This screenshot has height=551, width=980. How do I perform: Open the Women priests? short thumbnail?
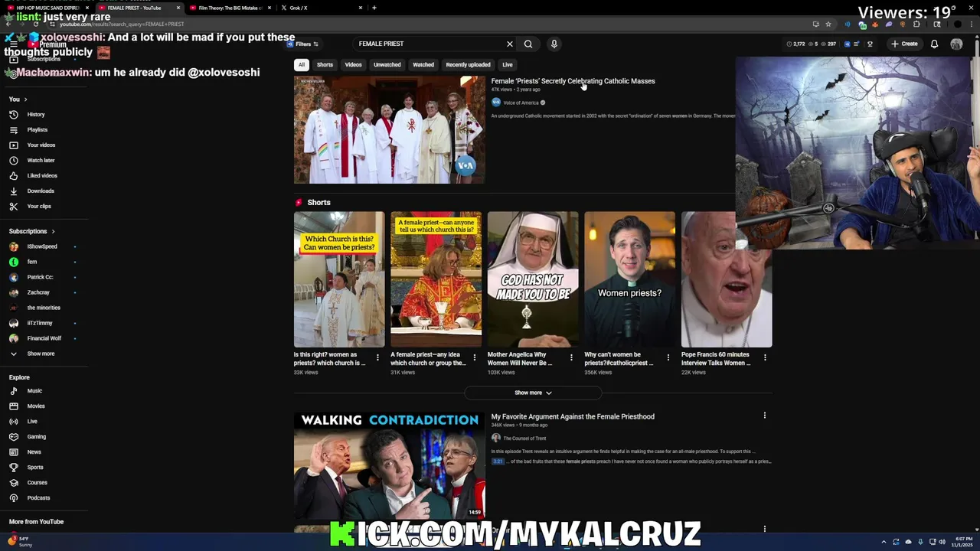click(x=629, y=279)
